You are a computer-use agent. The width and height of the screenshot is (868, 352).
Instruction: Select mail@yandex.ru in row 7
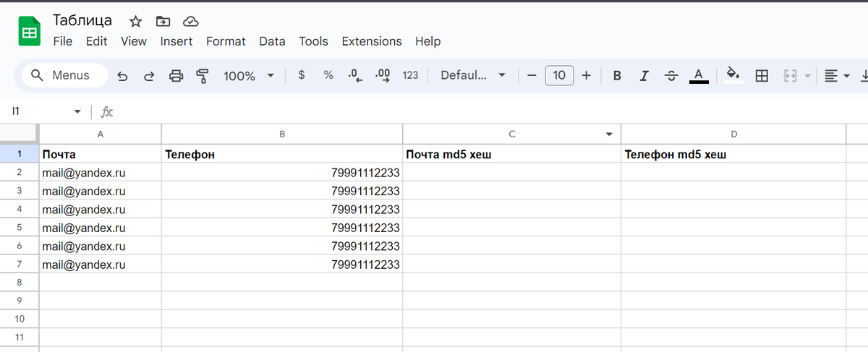(101, 265)
